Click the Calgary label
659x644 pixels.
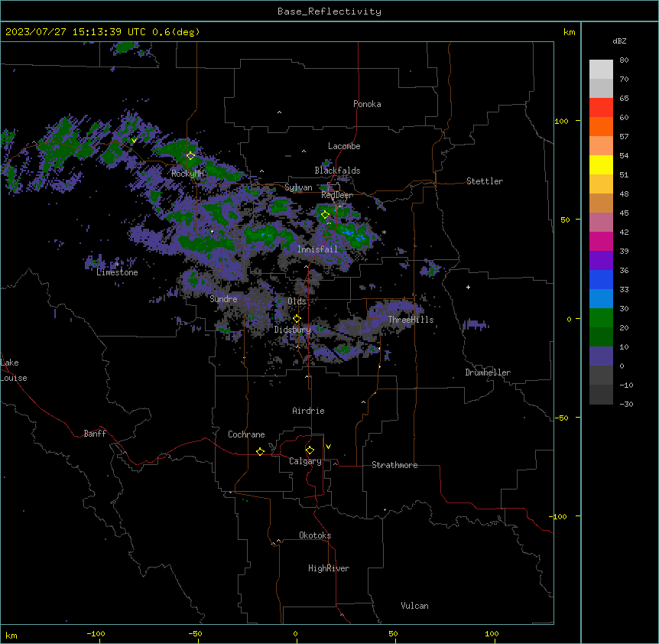click(x=306, y=461)
